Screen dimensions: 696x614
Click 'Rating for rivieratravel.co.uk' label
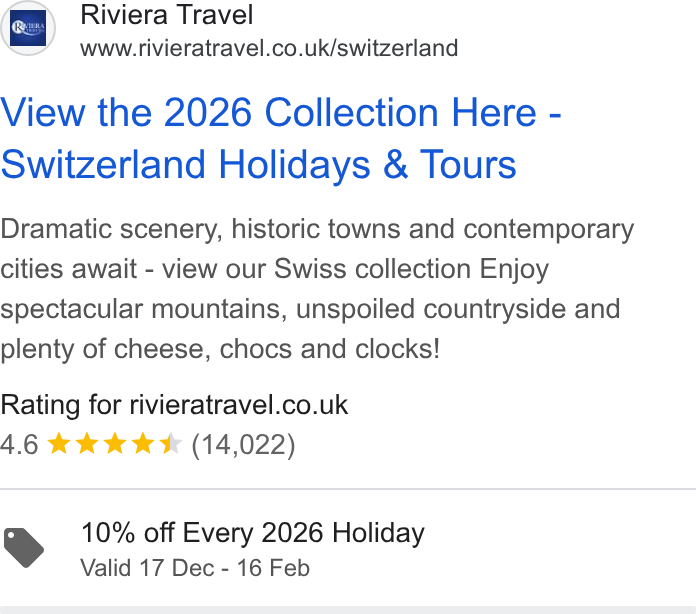pos(174,405)
